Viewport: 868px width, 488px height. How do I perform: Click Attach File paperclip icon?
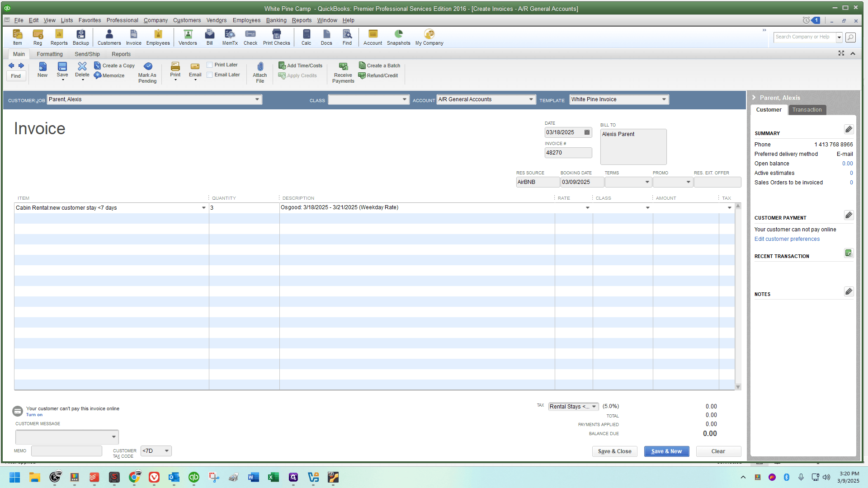pos(260,72)
